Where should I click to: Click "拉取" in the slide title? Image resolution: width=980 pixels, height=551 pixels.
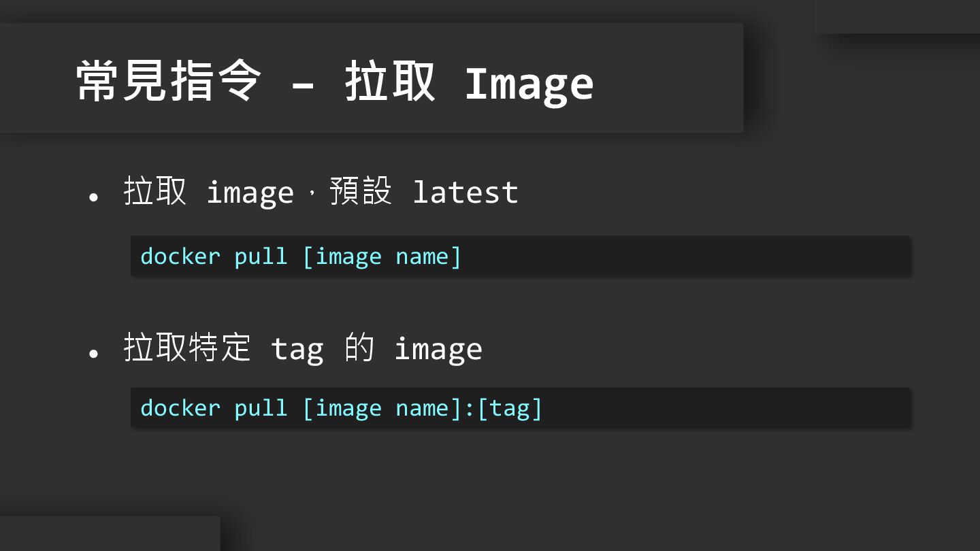[390, 82]
